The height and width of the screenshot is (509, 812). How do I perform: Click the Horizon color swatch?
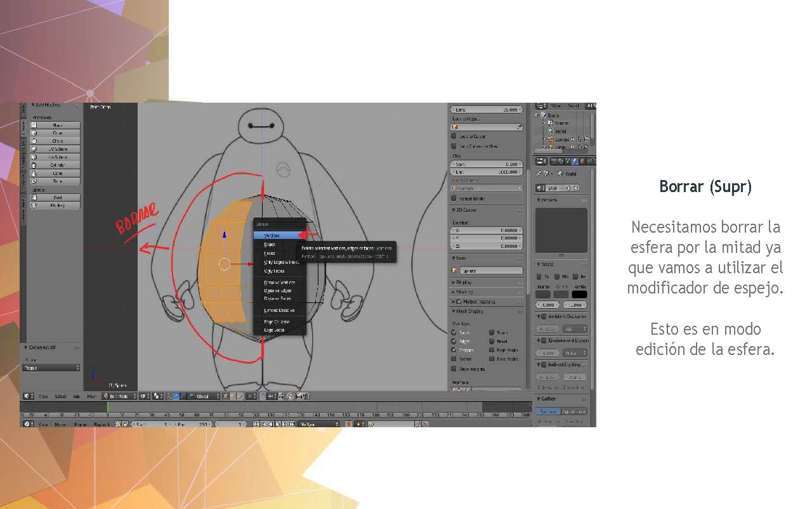click(x=543, y=295)
